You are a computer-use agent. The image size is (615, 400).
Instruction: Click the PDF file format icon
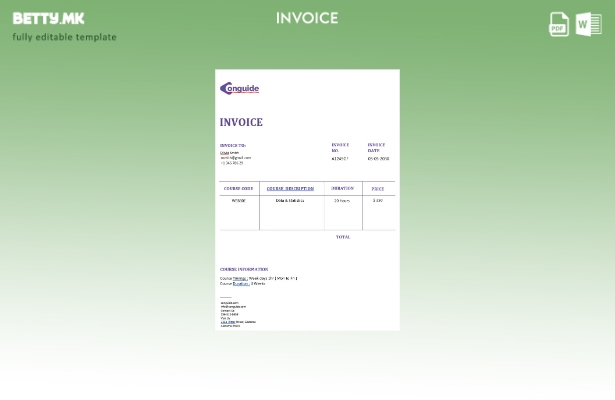(559, 23)
